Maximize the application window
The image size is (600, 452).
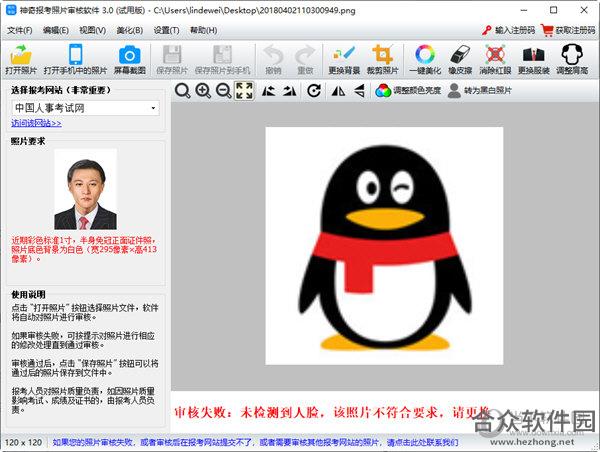point(553,10)
